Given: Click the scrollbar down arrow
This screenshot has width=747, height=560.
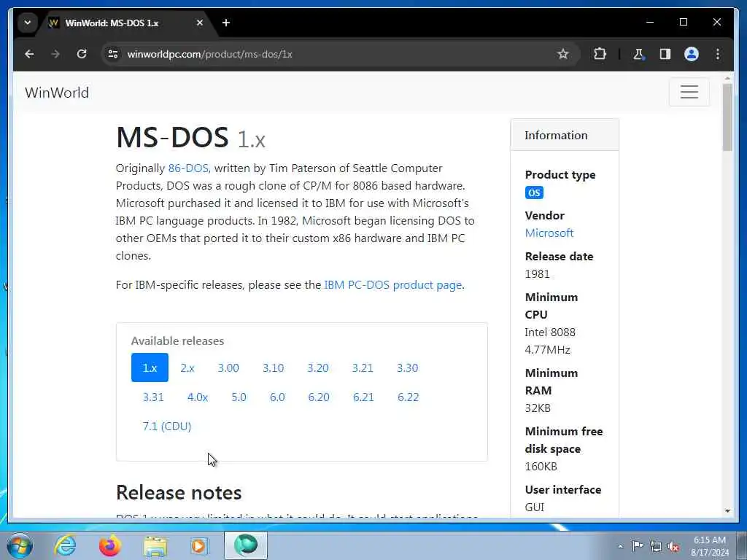Looking at the screenshot, I should [x=727, y=511].
